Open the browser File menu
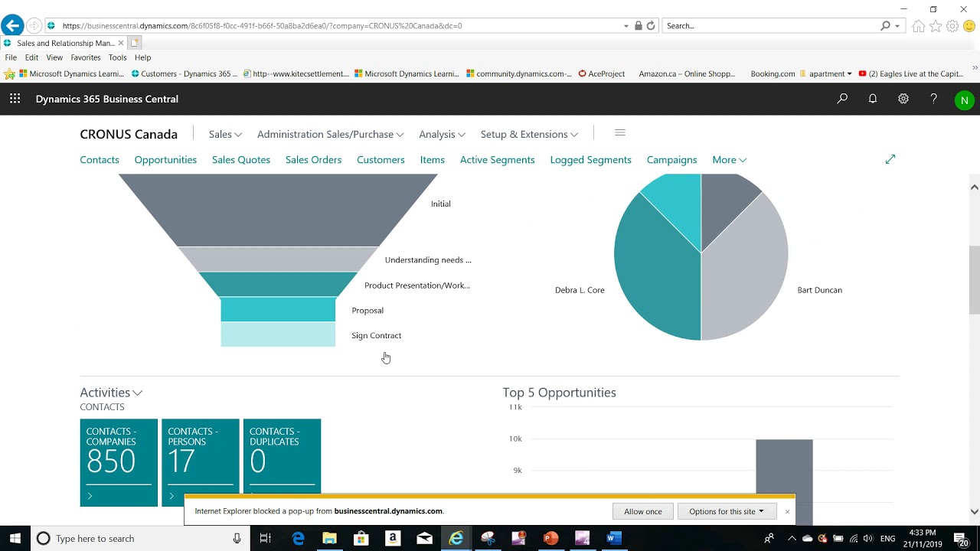 [x=11, y=57]
